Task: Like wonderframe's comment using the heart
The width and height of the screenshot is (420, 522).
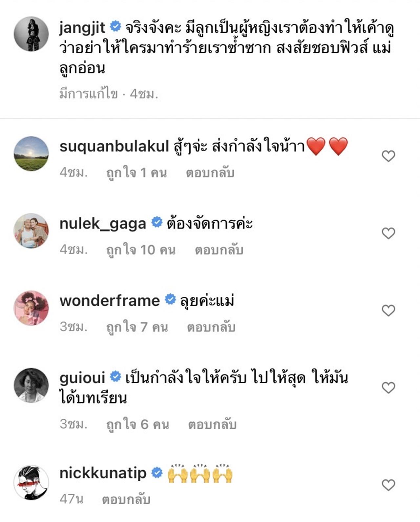Action: tap(388, 310)
